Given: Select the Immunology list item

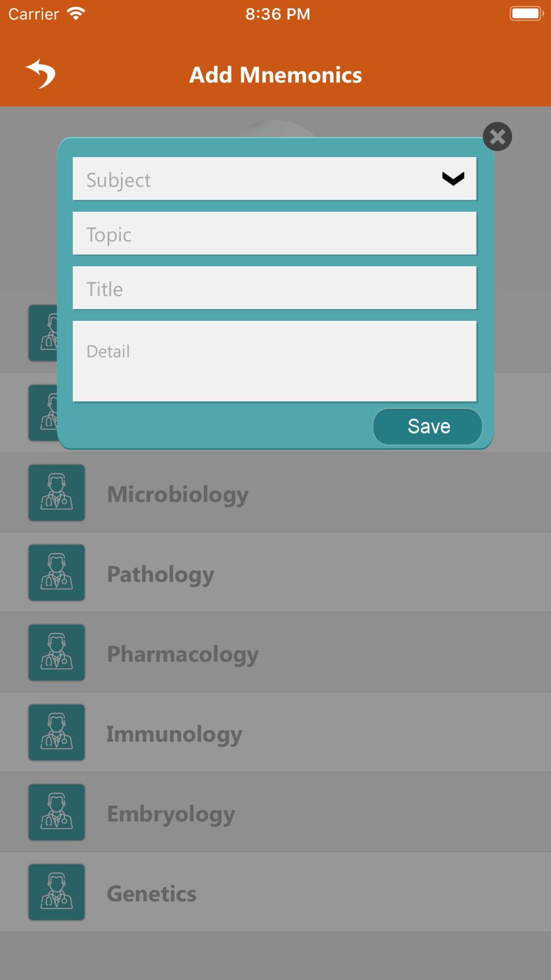Looking at the screenshot, I should click(x=275, y=733).
